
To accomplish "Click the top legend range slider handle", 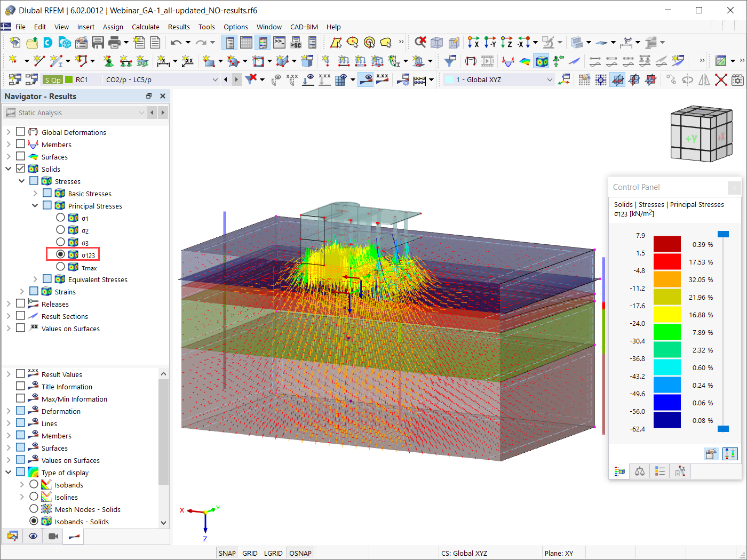I will (723, 234).
